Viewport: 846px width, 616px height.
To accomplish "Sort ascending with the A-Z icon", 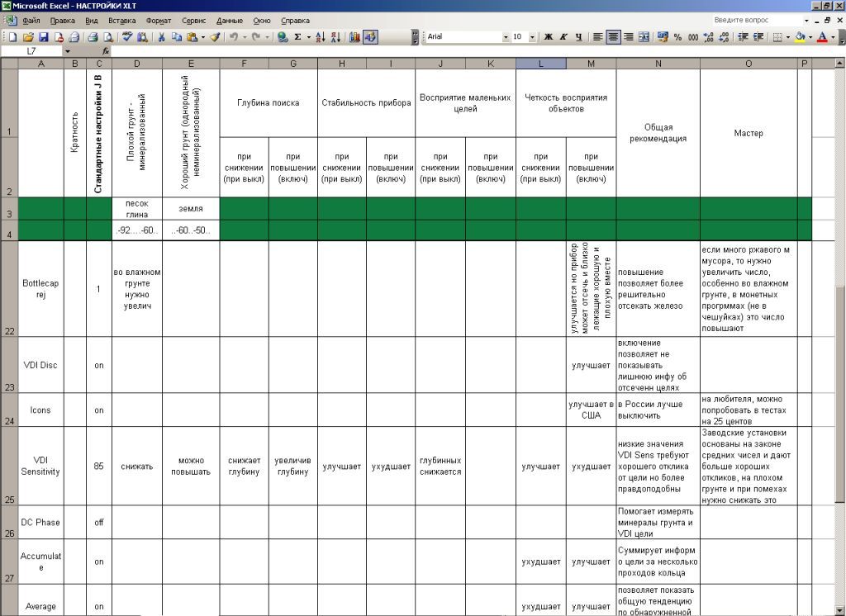I will [320, 37].
